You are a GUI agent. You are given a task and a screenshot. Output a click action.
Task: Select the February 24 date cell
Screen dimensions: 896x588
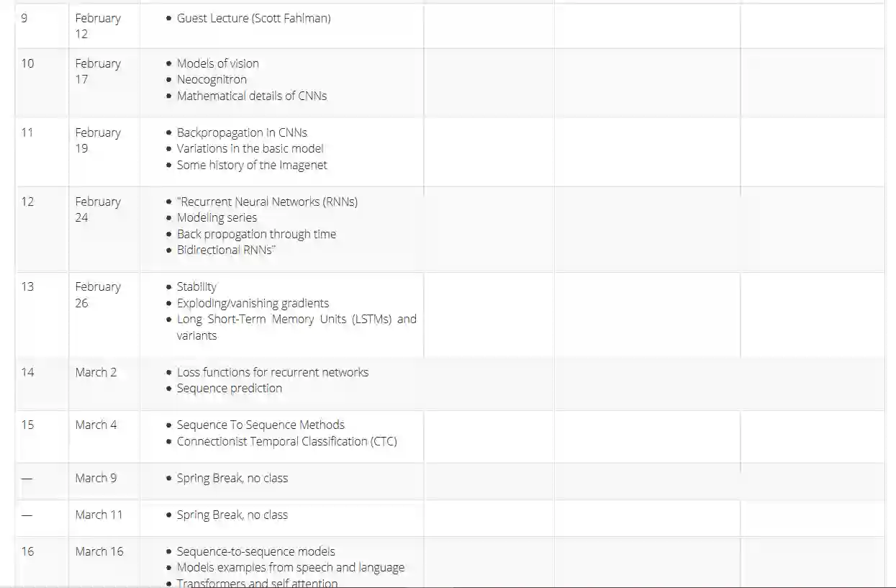tap(98, 209)
